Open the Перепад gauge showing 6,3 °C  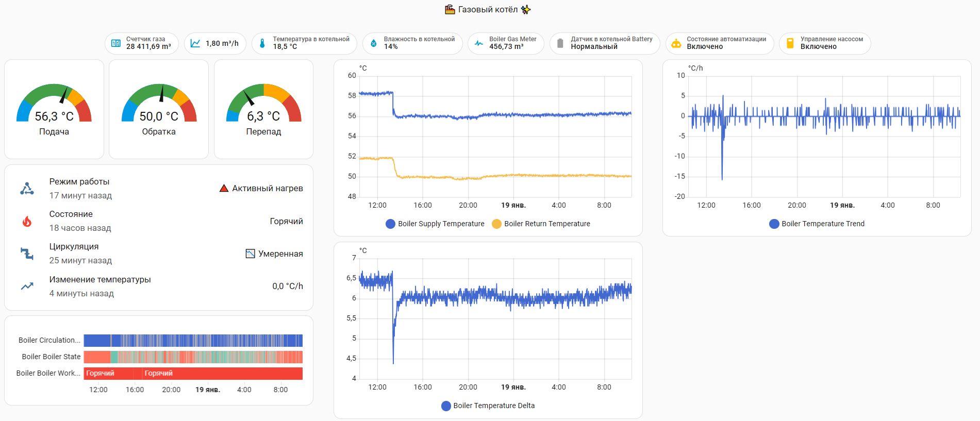click(263, 109)
